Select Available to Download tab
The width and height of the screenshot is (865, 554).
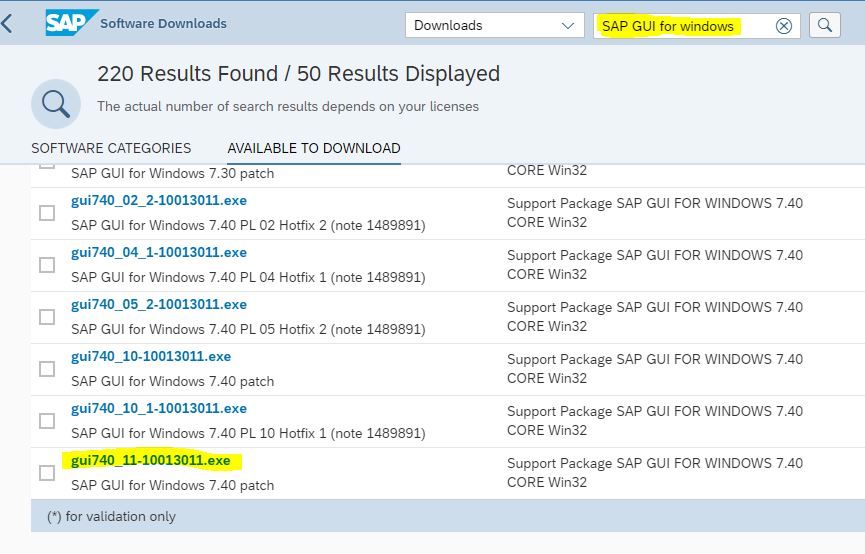coord(314,148)
